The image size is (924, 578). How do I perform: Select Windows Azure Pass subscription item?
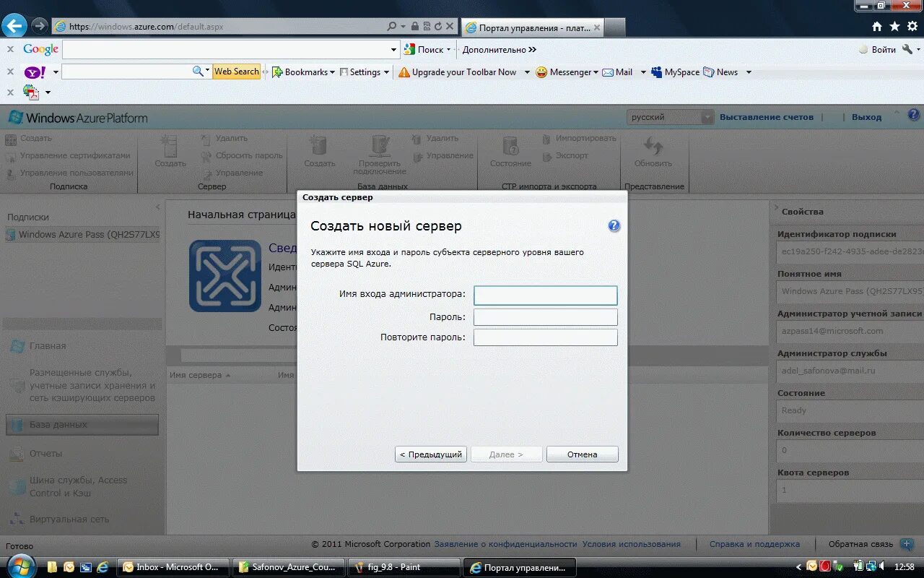tap(82, 235)
